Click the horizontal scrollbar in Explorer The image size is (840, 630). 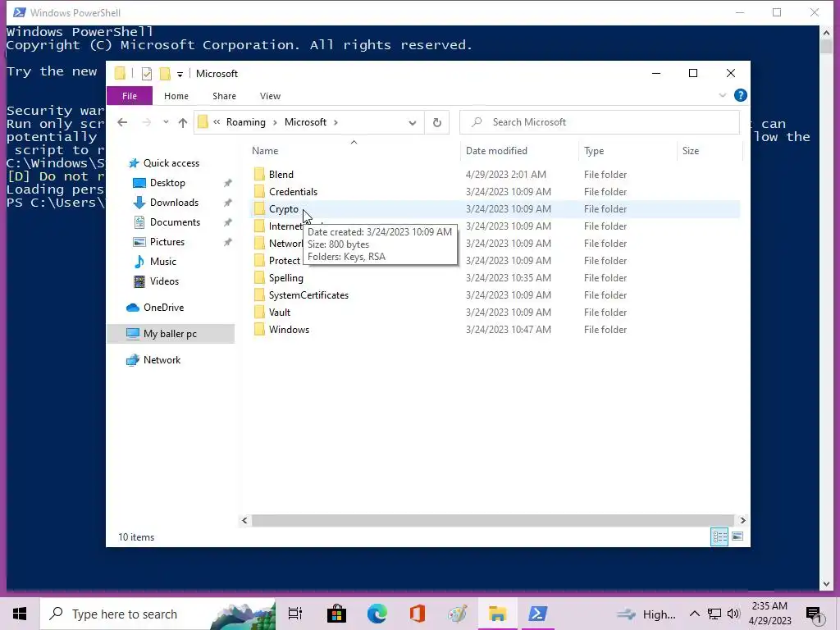point(493,520)
